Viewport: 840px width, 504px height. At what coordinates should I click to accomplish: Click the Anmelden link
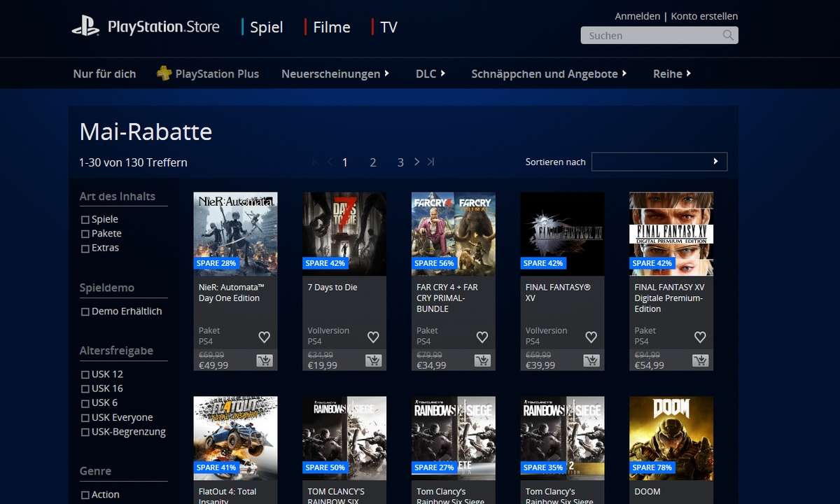(637, 16)
